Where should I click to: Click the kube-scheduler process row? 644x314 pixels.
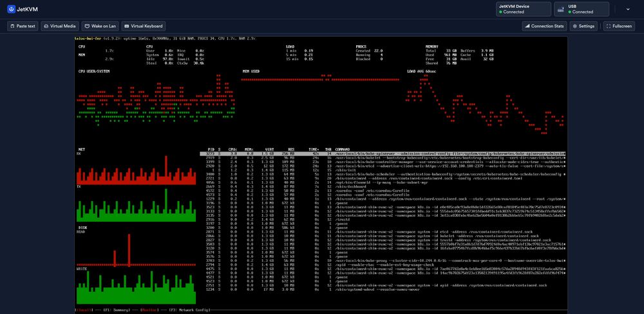pyautogui.click(x=383, y=174)
